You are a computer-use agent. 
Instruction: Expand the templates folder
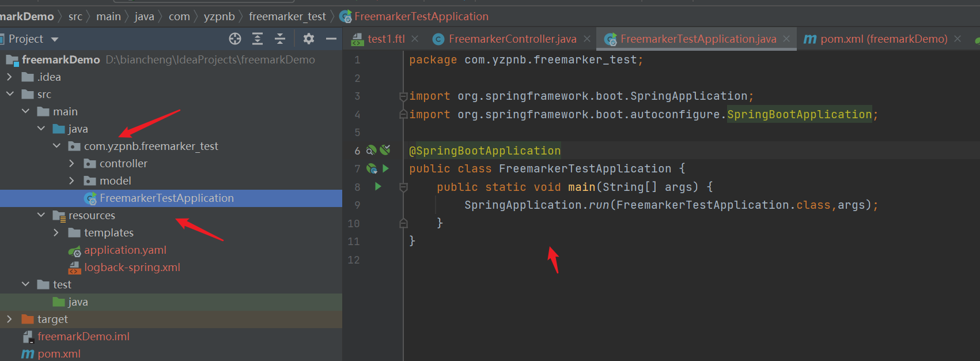click(x=56, y=232)
